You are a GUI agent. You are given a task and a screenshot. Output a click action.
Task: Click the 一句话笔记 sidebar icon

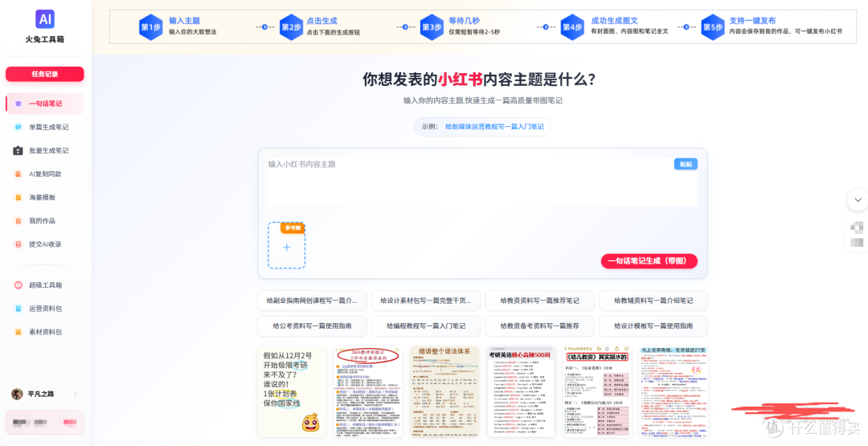tap(18, 104)
